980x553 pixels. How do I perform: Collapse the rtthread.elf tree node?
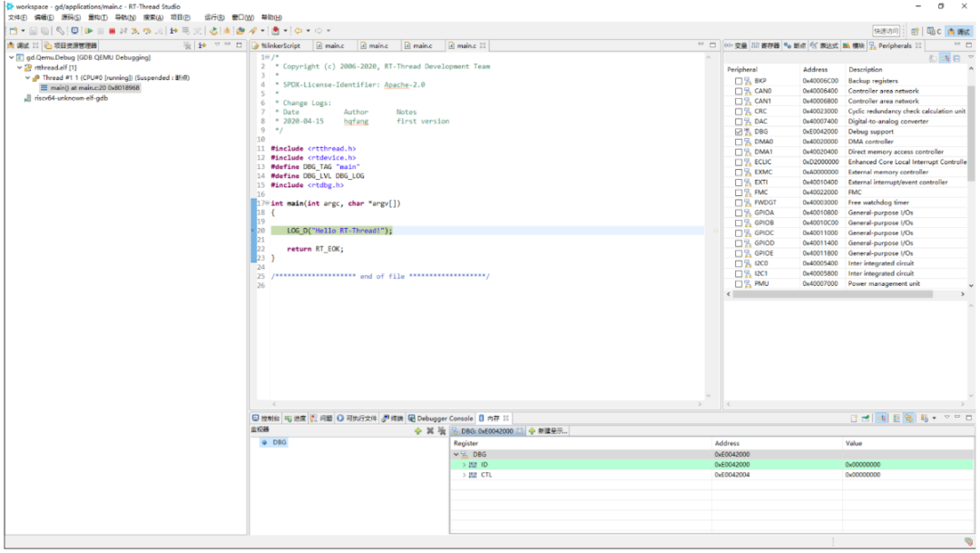20,67
